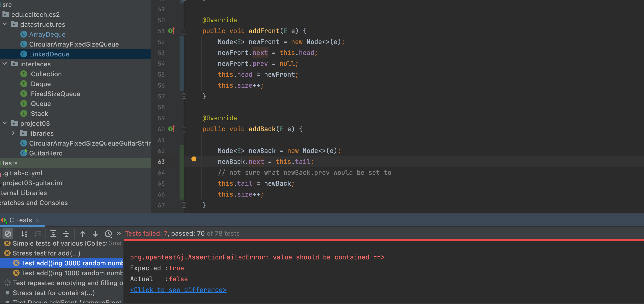Expand all test result nodes

coord(53,234)
